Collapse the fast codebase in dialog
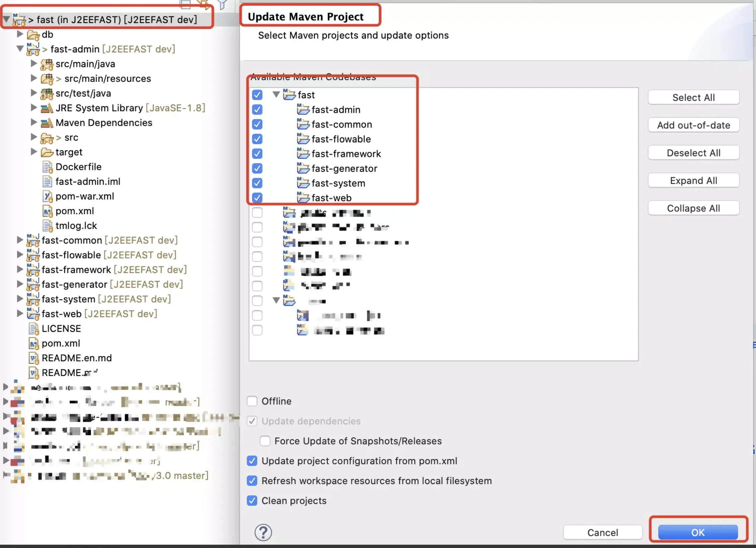 276,95
